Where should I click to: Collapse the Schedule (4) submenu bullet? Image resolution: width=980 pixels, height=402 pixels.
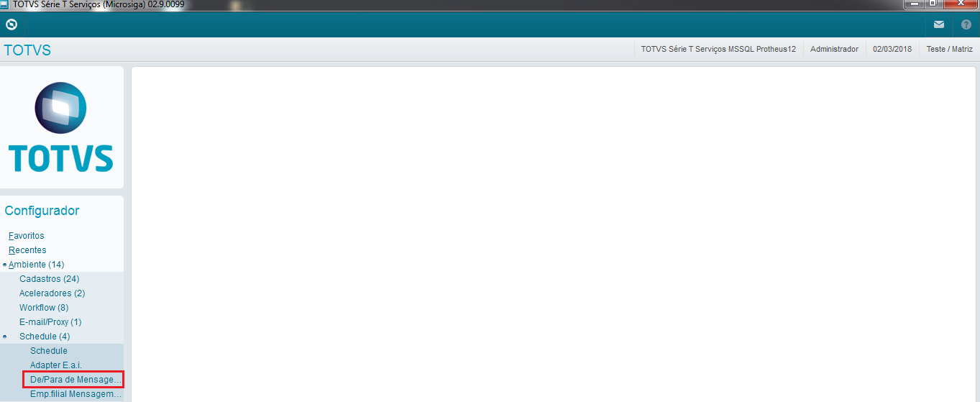5,337
